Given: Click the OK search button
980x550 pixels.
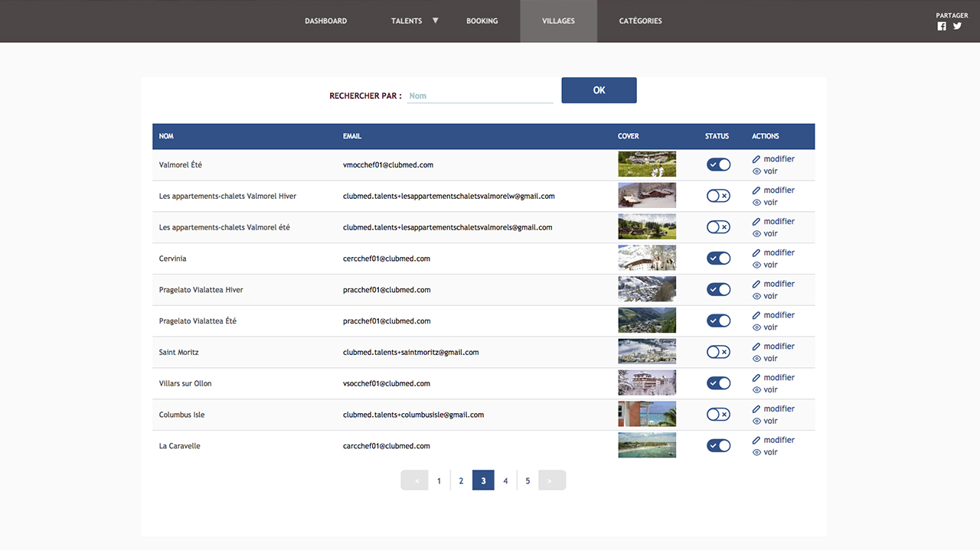Looking at the screenshot, I should pos(599,90).
